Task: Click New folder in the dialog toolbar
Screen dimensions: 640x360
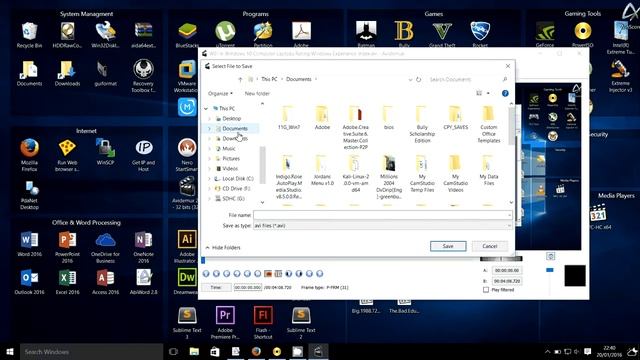Action: pos(257,93)
